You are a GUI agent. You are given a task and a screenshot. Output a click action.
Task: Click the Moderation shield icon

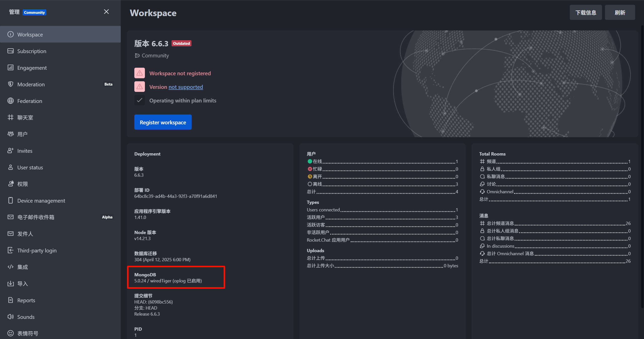point(11,84)
